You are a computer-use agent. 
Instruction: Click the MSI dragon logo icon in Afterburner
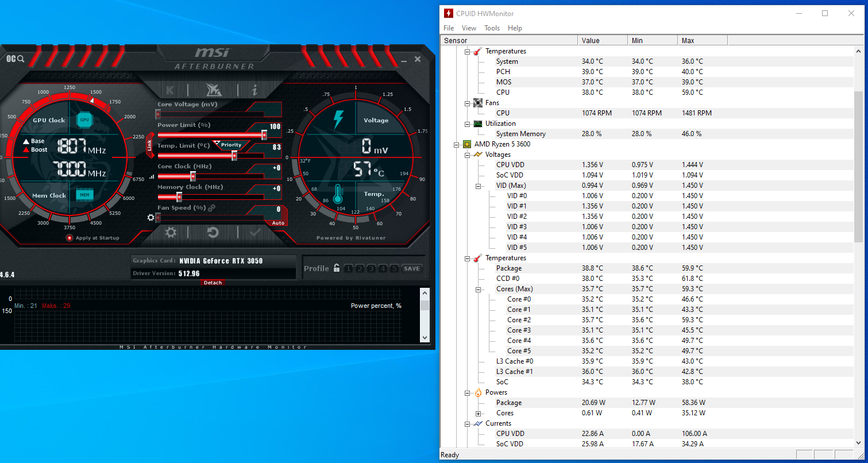coord(213,90)
